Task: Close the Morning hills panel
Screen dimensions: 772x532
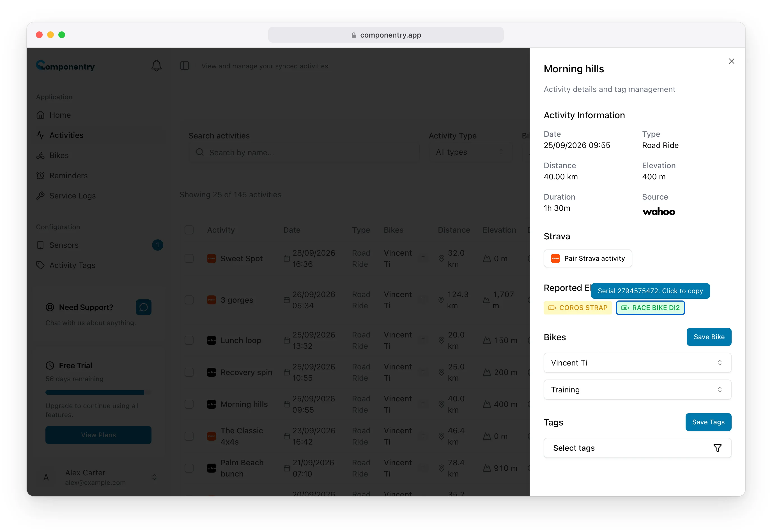Action: [731, 61]
